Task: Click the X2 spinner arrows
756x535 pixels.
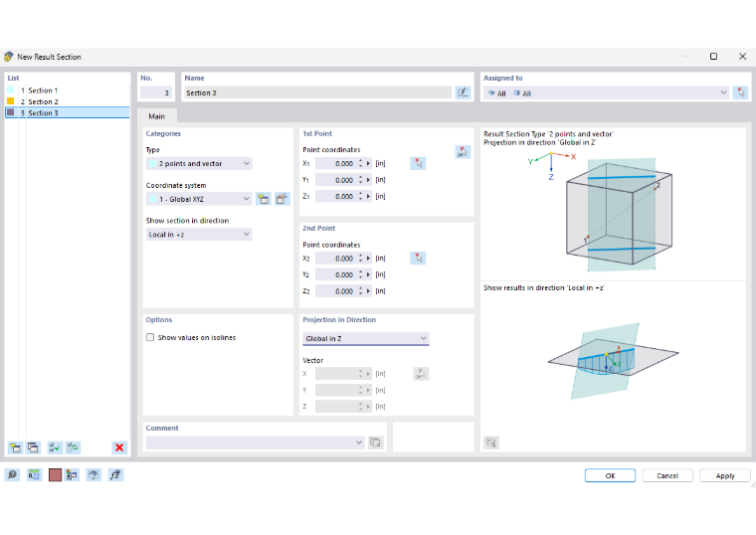Action: (x=361, y=259)
